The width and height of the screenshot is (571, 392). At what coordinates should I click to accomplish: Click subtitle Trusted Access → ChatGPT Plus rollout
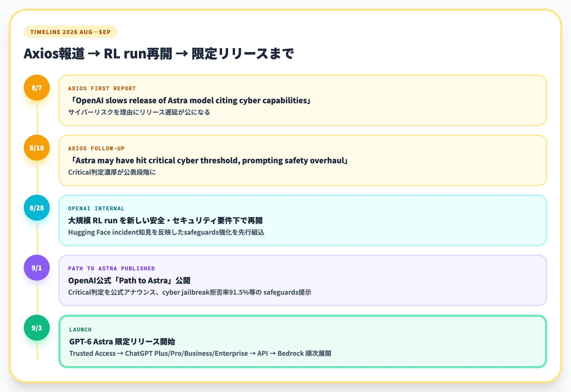(200, 353)
